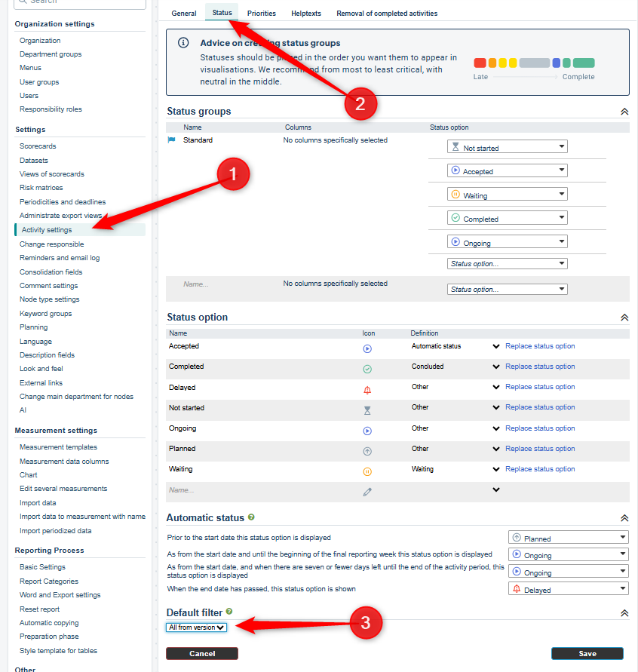
Task: Click the Planned status arrow icon
Action: tap(367, 452)
